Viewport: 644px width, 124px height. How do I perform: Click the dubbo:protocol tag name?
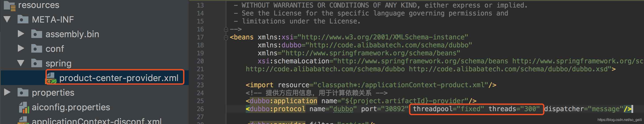pos(277,109)
